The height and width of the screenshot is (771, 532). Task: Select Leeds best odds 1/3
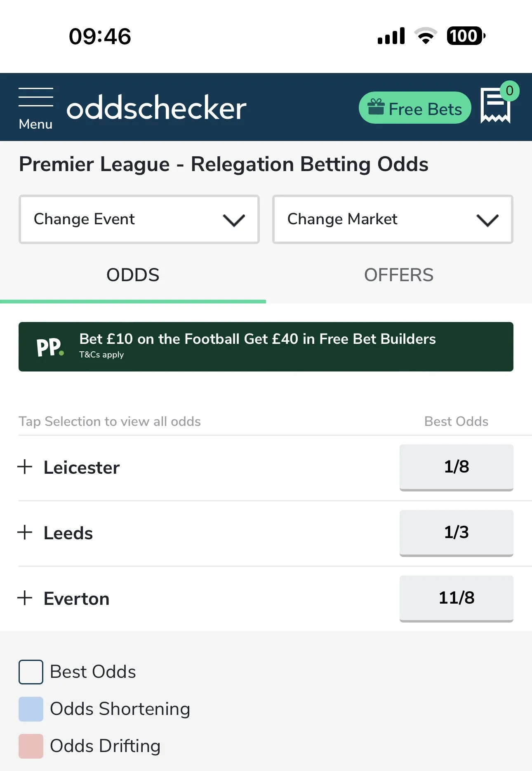coord(456,533)
